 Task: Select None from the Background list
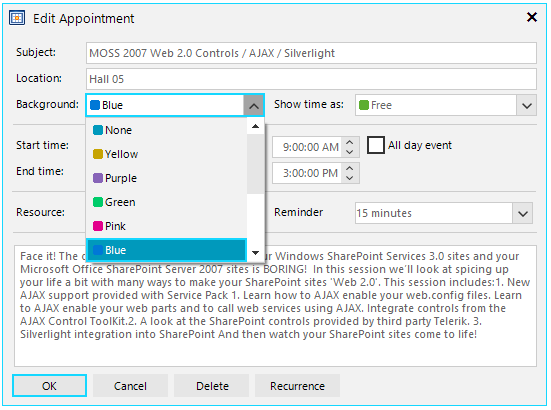[167, 130]
